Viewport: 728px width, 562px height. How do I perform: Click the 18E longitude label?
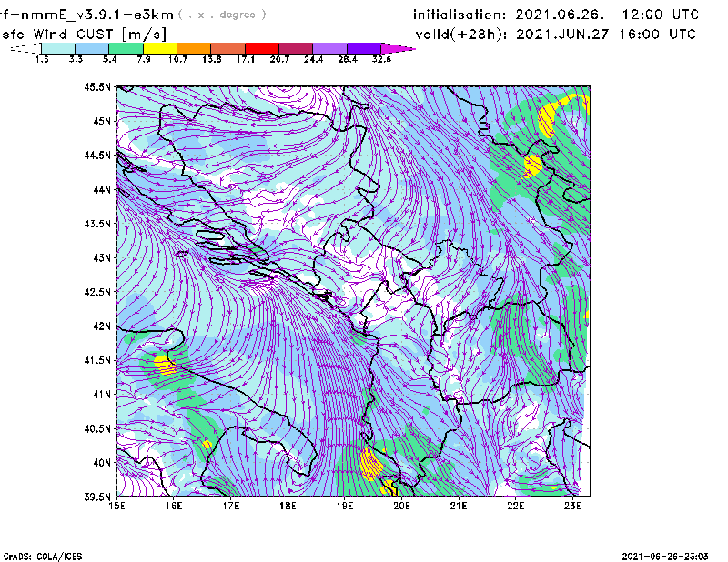point(288,506)
